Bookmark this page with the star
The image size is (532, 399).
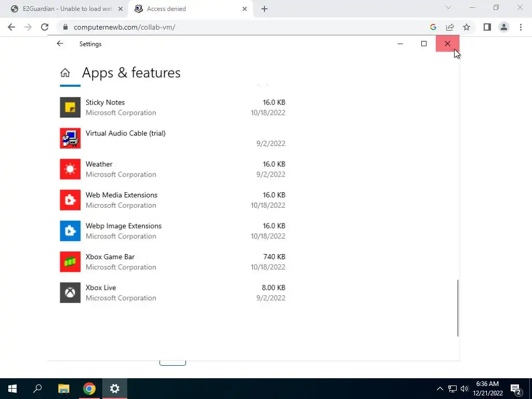[x=467, y=27]
